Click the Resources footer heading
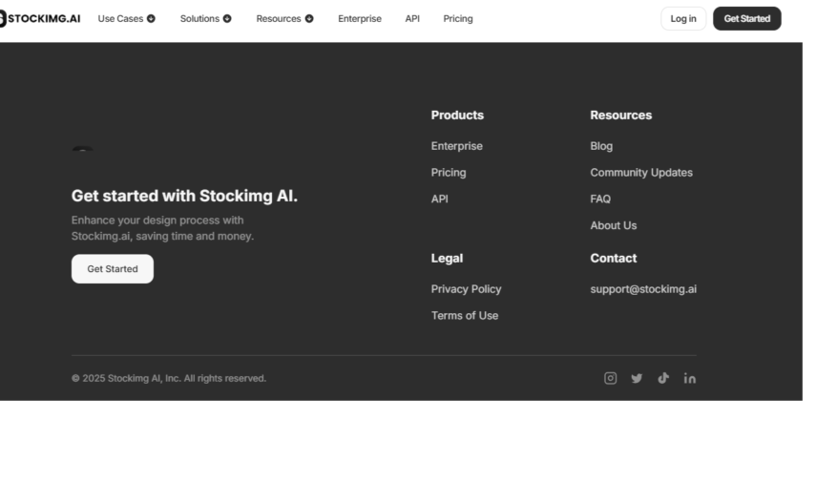 pos(620,115)
